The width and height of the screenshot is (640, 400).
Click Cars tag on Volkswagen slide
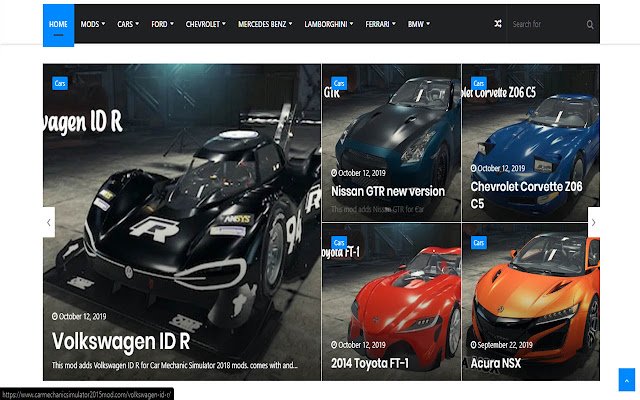(x=60, y=83)
